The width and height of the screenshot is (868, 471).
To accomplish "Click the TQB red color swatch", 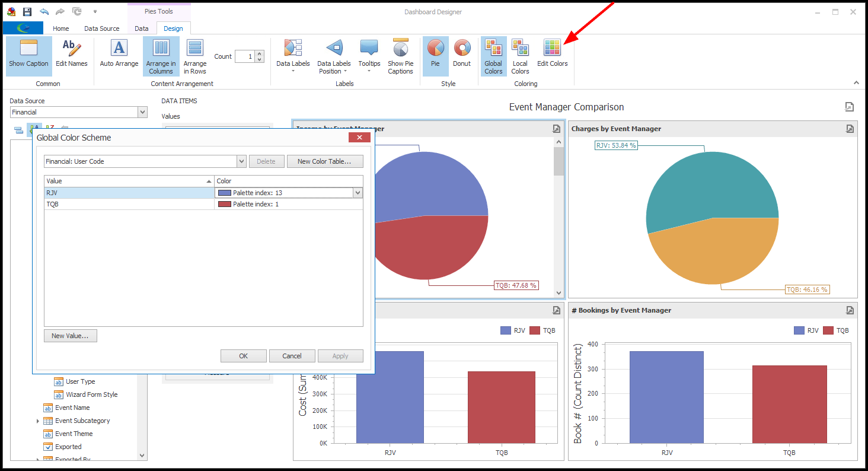I will 224,204.
